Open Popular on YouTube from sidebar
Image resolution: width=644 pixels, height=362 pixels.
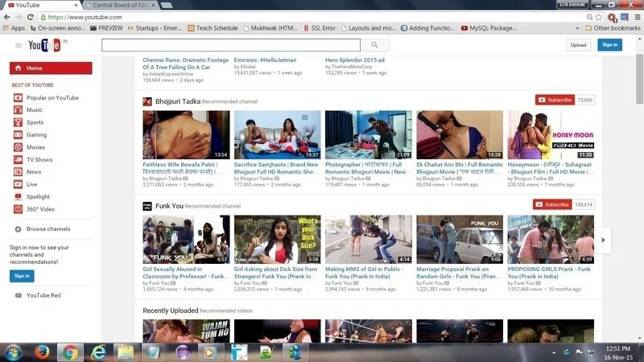[52, 97]
